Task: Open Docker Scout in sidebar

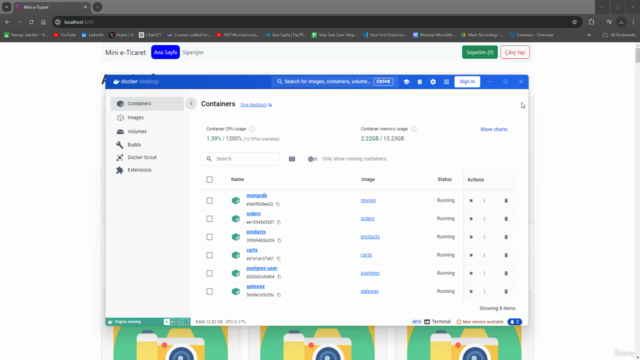Action: pos(147,157)
